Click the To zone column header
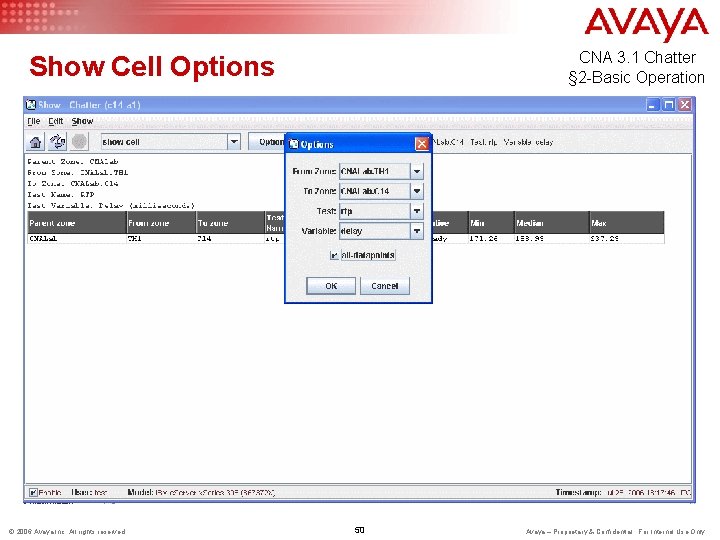720x540 pixels. point(231,223)
